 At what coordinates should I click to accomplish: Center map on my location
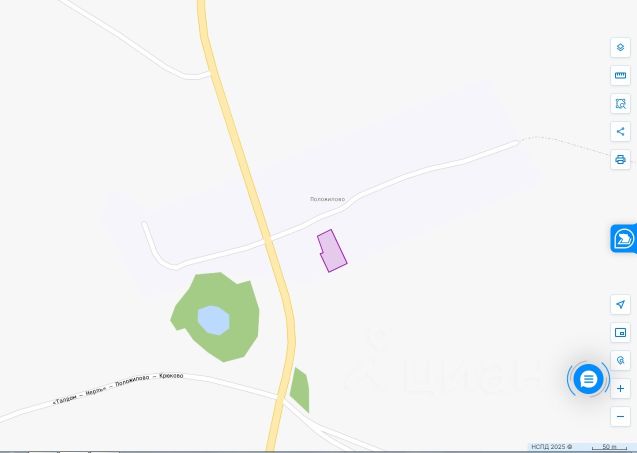tap(620, 304)
